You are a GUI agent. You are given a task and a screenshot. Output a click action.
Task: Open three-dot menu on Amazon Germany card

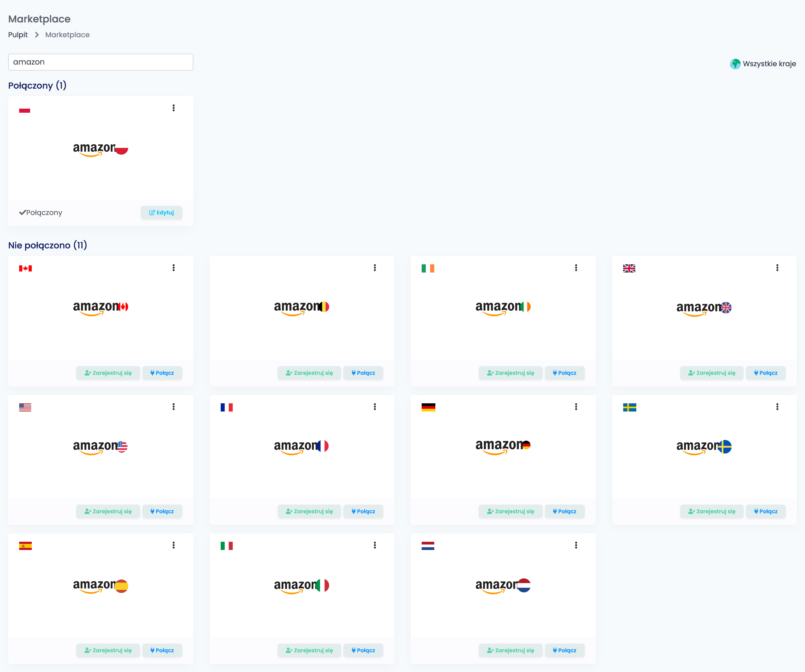576,407
